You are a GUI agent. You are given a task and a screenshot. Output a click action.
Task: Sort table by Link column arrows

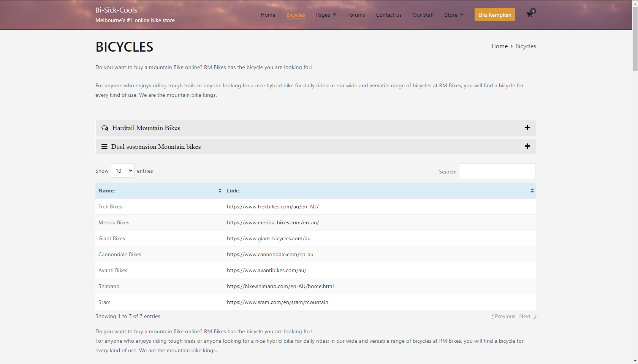532,191
